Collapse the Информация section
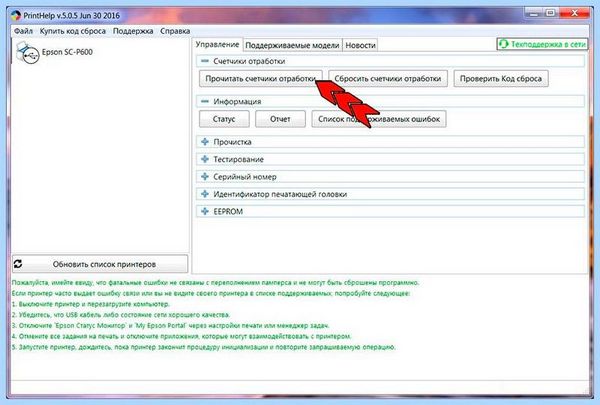Image resolution: width=600 pixels, height=405 pixels. (x=205, y=101)
